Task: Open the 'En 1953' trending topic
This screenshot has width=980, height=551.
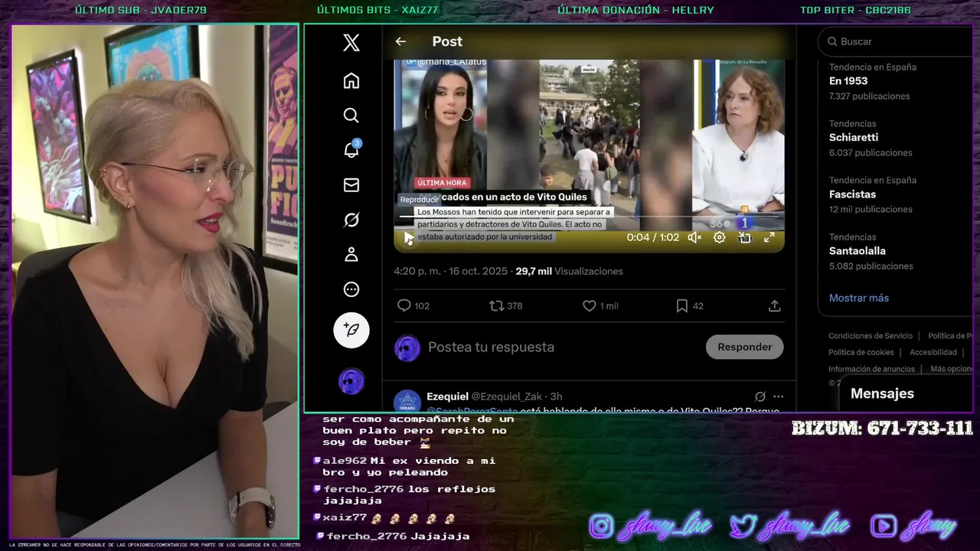Action: point(848,80)
